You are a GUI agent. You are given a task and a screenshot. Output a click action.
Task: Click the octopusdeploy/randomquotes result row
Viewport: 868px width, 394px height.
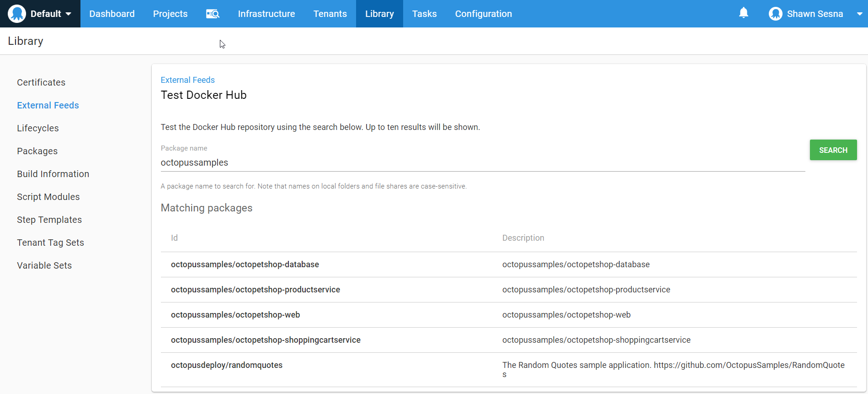point(227,365)
